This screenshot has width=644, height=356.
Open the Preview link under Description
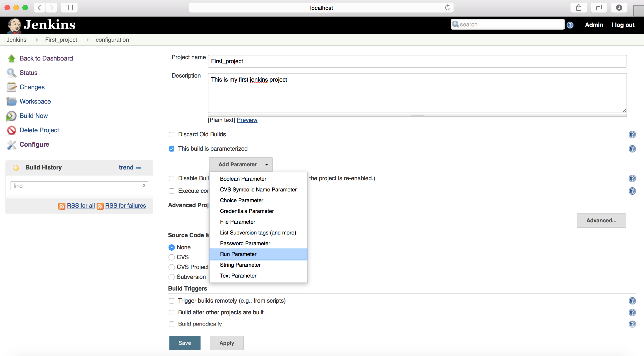[x=247, y=120]
